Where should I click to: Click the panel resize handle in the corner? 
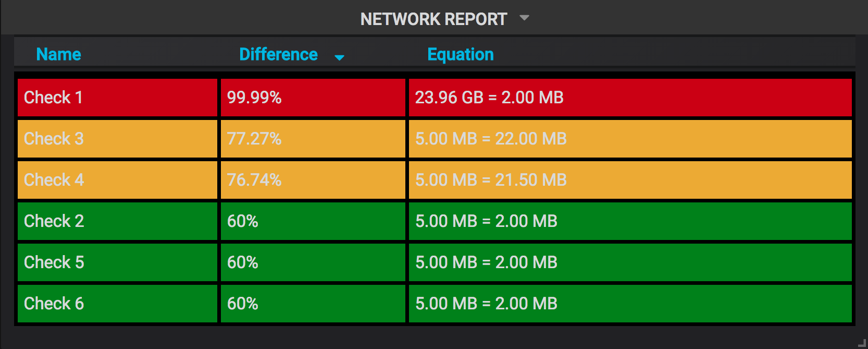tap(862, 343)
